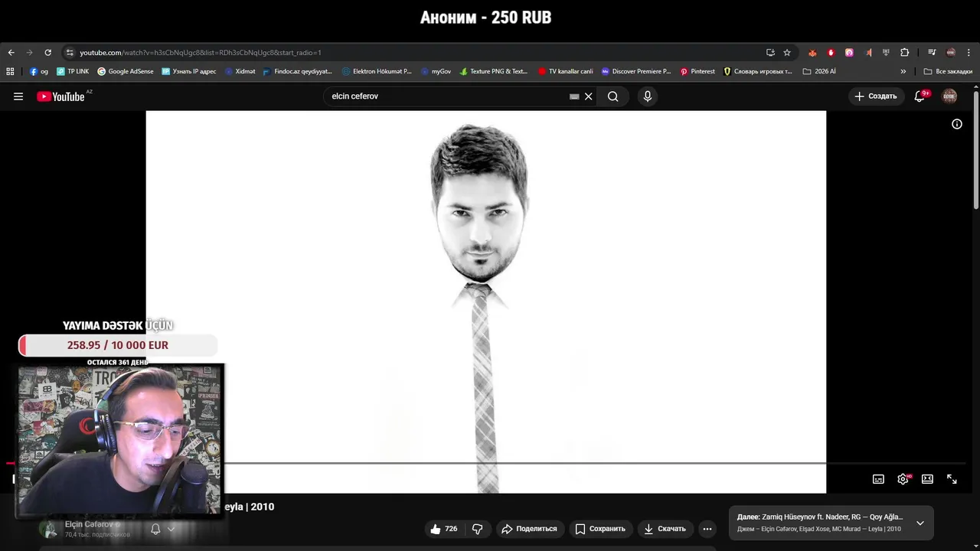Open the TP LINK bookmark
The height and width of the screenshot is (551, 980).
[73, 71]
